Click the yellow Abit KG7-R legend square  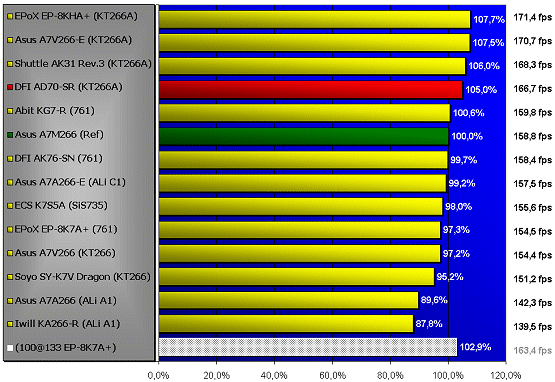click(x=10, y=111)
